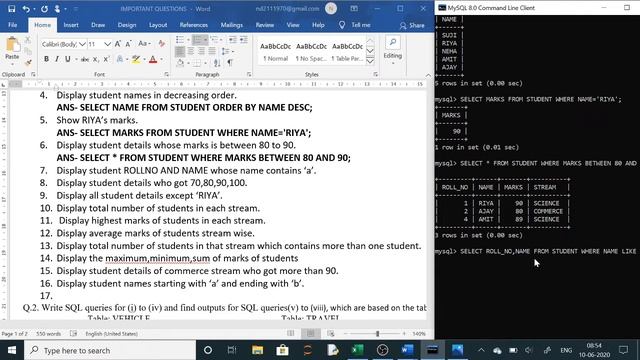
Task: Open the Editing group dropdown
Action: pos(393,51)
